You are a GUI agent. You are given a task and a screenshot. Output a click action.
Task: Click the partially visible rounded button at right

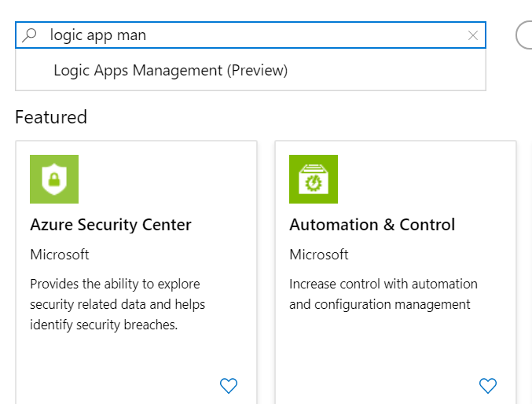coord(523,35)
